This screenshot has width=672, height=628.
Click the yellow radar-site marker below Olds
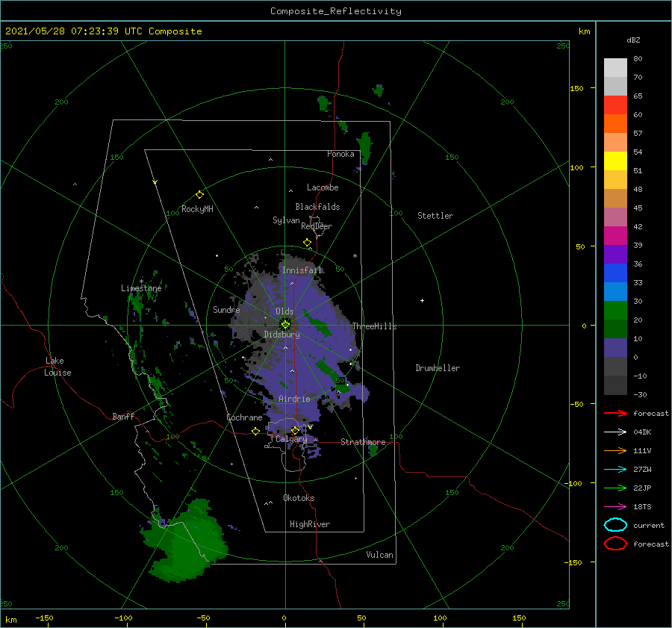(x=285, y=325)
